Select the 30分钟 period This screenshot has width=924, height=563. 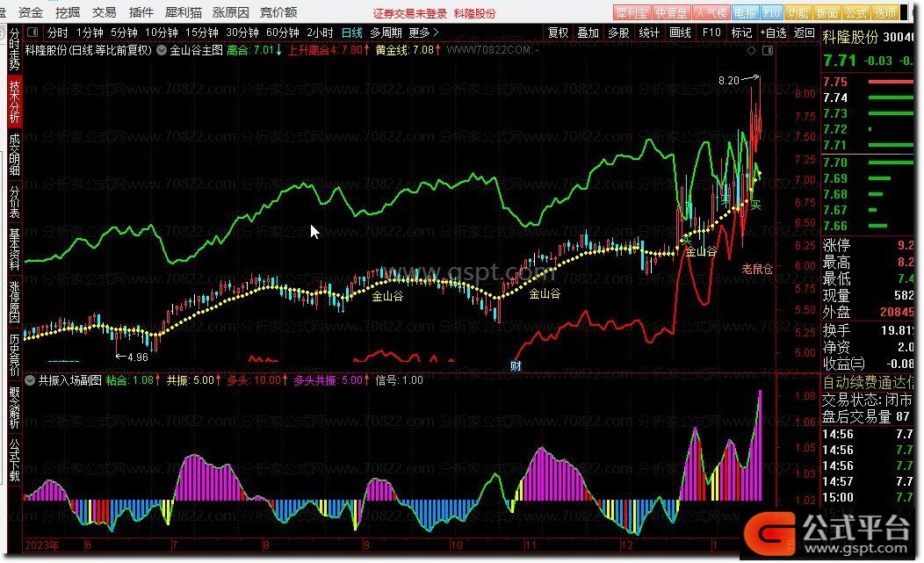[x=242, y=32]
